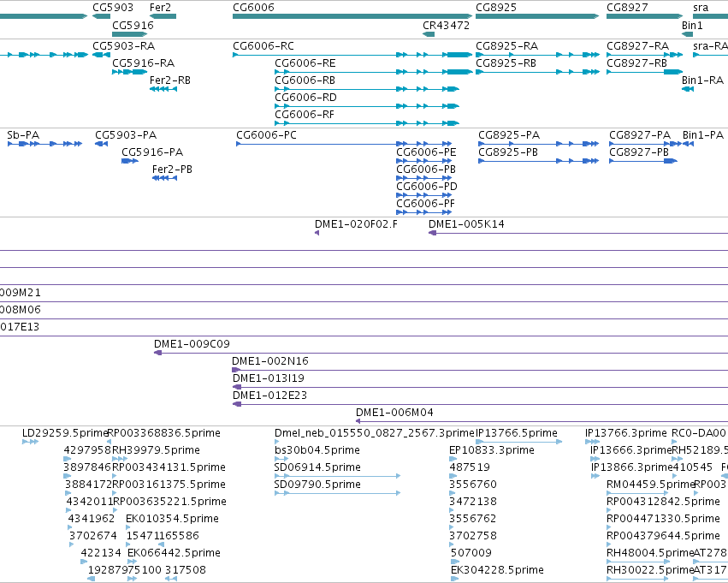Click transcript CG8925-RB label
728x583 pixels.
(506, 63)
